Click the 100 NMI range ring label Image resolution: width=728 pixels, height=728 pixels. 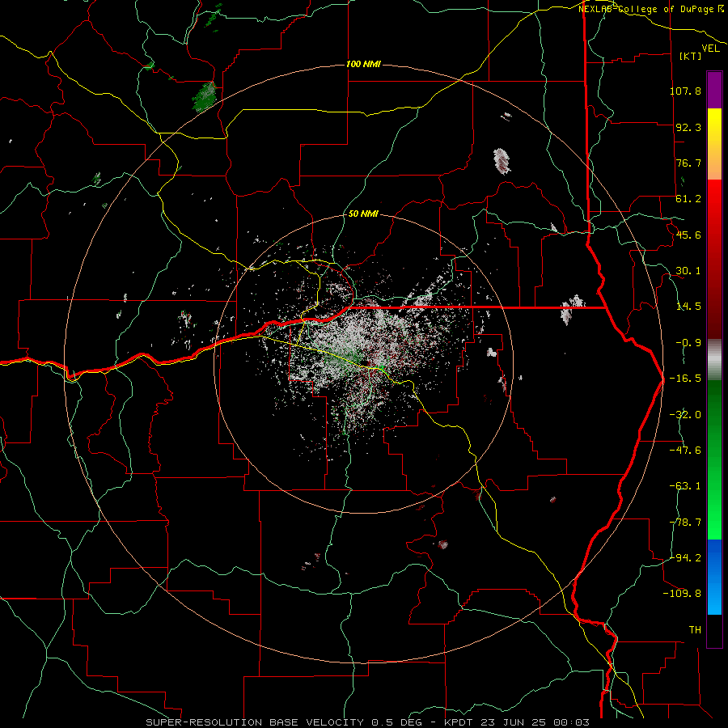pos(363,64)
